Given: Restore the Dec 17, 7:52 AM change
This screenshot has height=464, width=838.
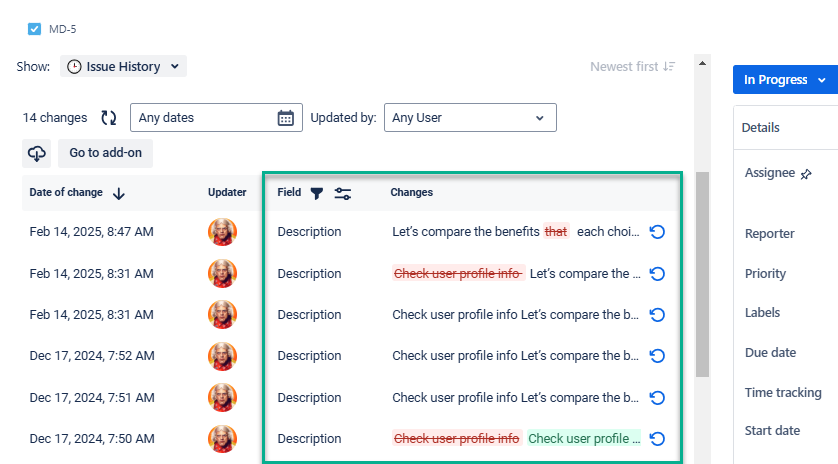Looking at the screenshot, I should point(657,356).
